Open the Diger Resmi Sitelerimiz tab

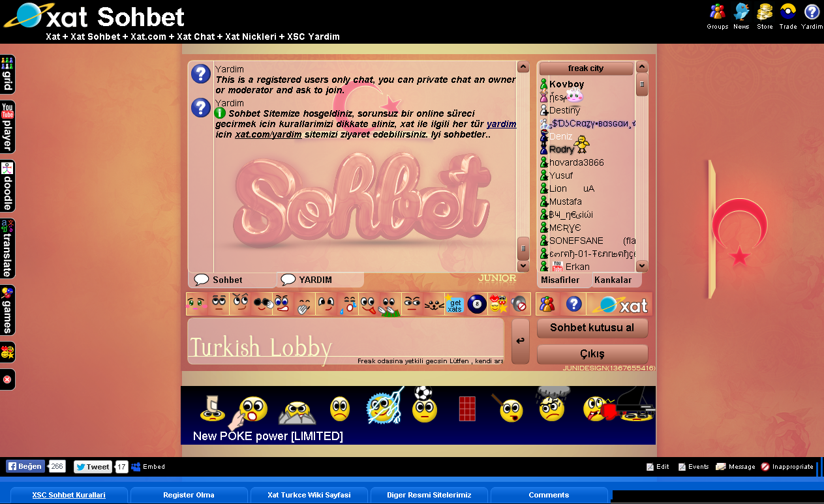[429, 496]
